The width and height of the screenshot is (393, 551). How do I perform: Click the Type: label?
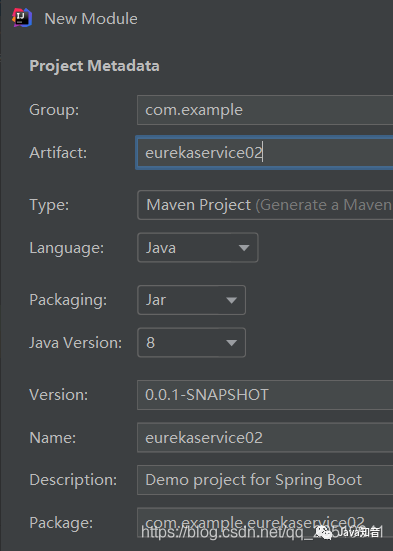pyautogui.click(x=49, y=205)
